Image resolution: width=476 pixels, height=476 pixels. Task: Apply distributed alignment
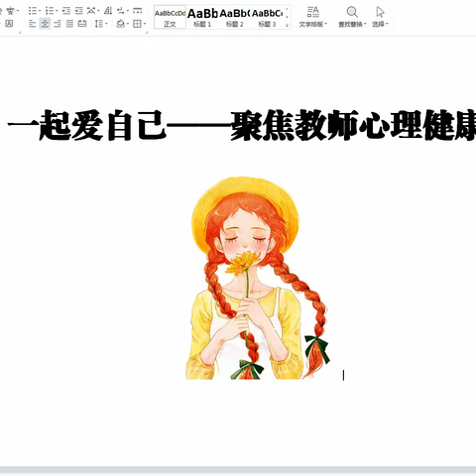(x=82, y=24)
